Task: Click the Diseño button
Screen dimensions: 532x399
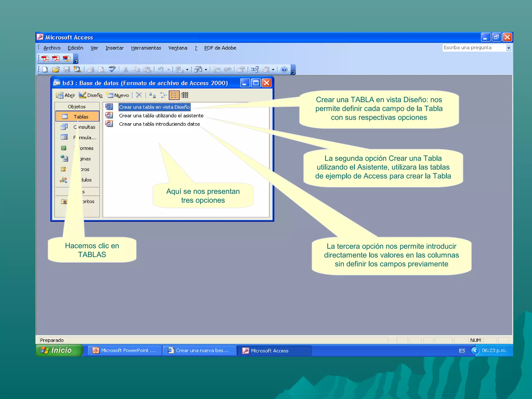Action: (x=91, y=95)
